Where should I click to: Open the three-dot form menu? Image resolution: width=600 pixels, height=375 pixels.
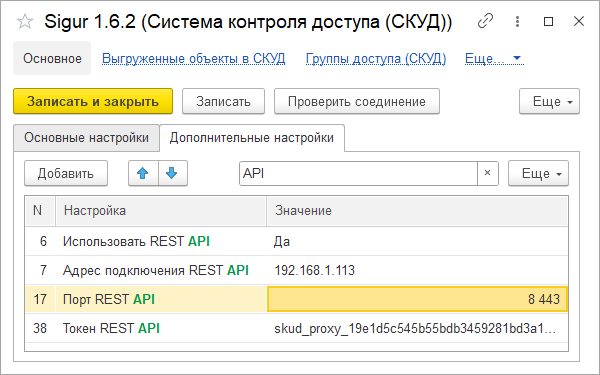pyautogui.click(x=517, y=21)
